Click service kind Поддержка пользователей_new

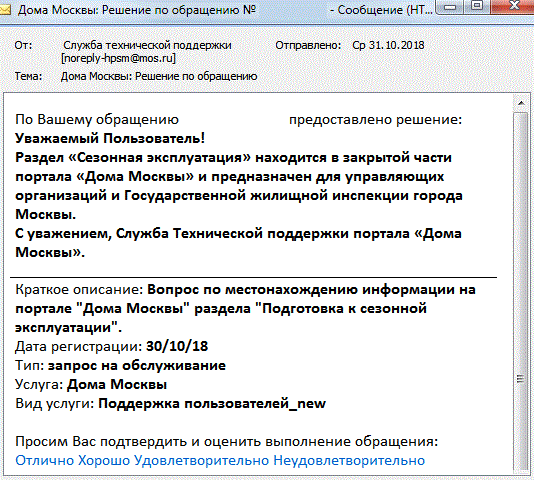(x=212, y=404)
